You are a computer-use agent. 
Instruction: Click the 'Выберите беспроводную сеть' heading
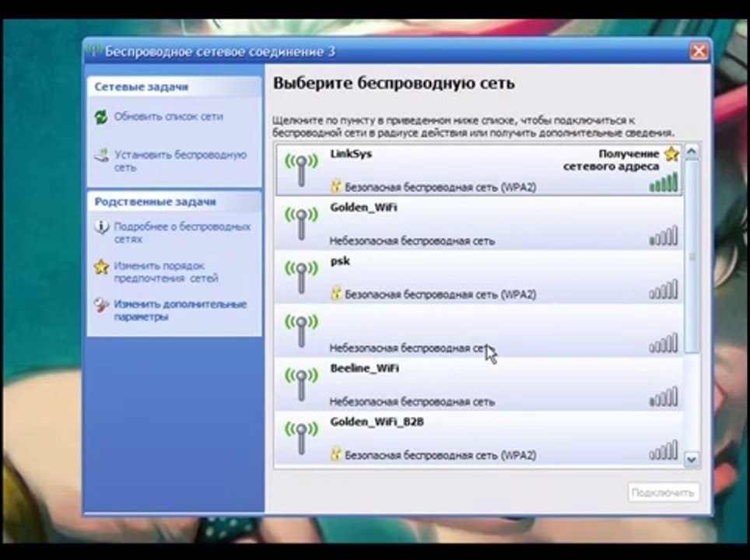[394, 83]
